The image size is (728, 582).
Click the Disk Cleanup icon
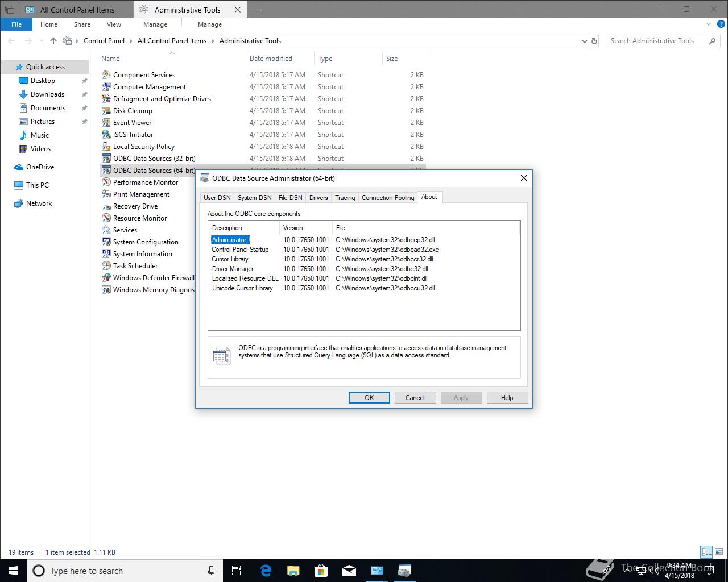tap(106, 111)
